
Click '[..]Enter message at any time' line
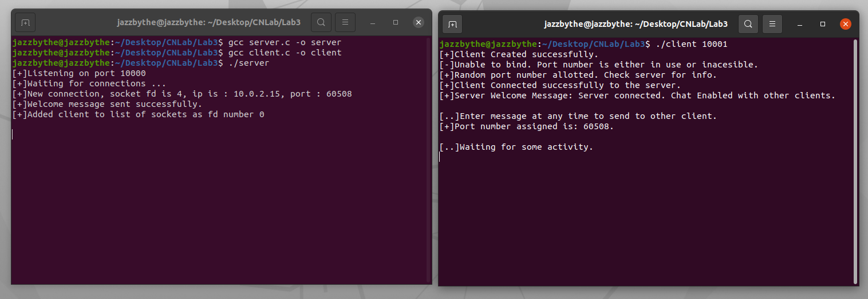(x=578, y=116)
